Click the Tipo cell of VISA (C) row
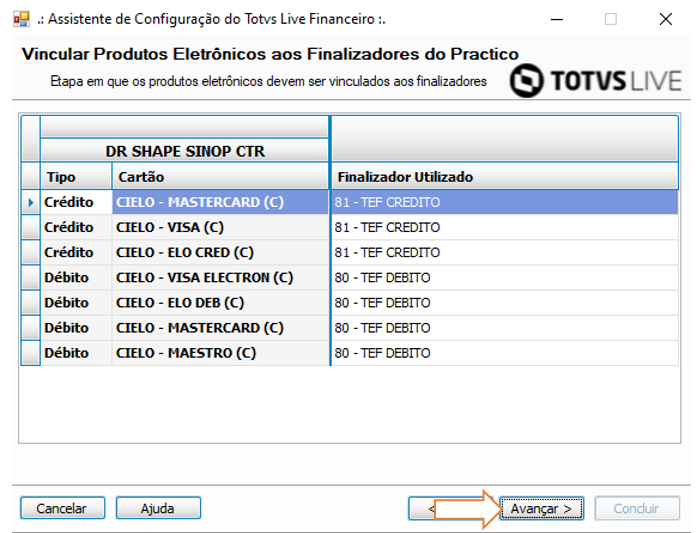Screen dimensions: 696x533 point(76,227)
